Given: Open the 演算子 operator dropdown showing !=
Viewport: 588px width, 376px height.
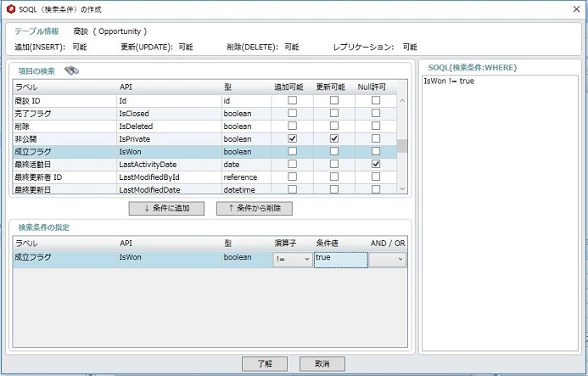Looking at the screenshot, I should point(293,260).
